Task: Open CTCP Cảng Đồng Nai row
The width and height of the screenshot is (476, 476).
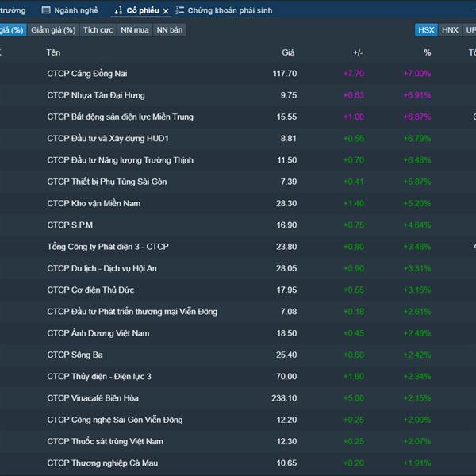Action: point(238,74)
